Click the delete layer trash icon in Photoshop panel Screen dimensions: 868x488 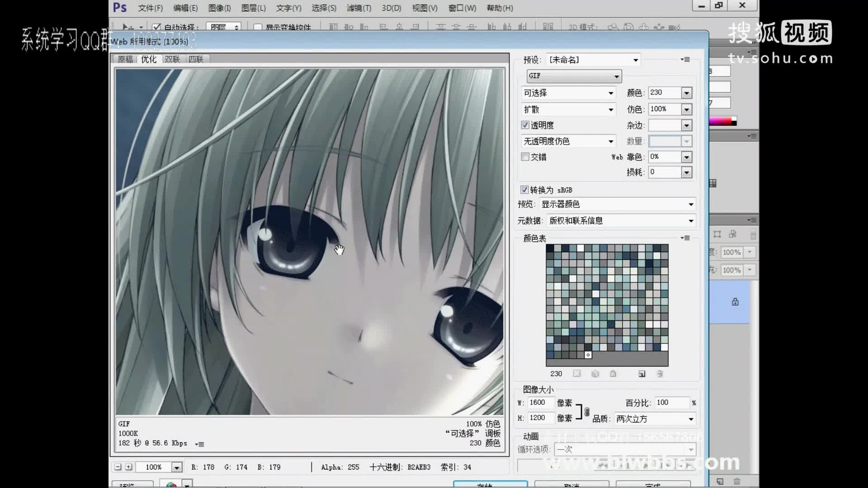click(x=737, y=482)
